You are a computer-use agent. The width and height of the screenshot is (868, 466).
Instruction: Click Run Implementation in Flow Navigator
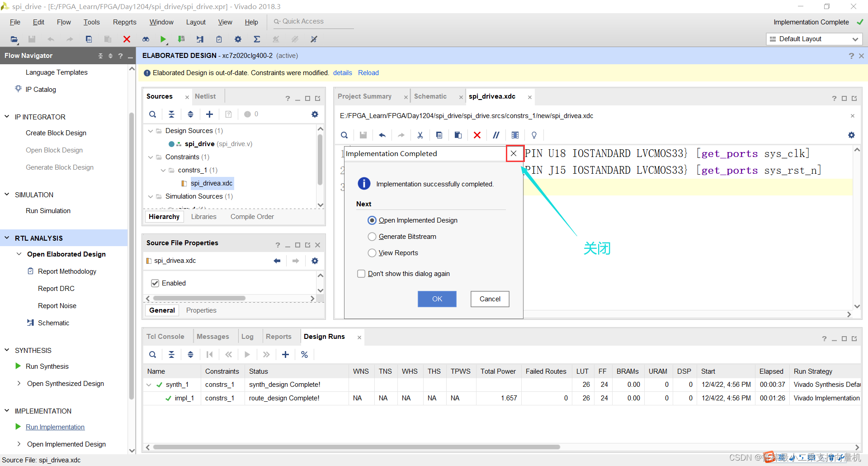(x=55, y=427)
